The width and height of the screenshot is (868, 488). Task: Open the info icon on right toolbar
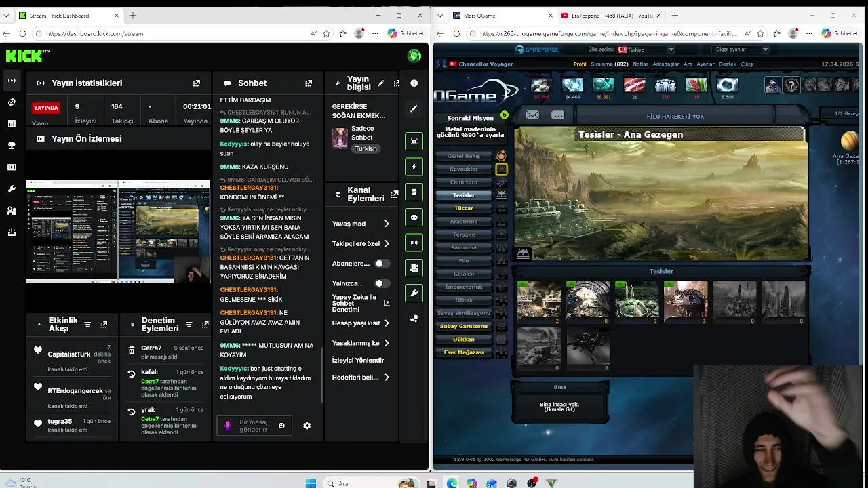414,83
